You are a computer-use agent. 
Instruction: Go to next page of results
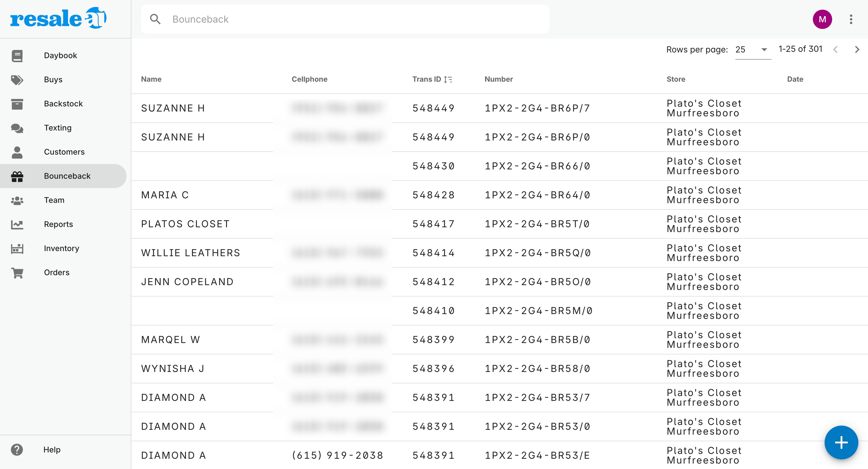tap(857, 50)
